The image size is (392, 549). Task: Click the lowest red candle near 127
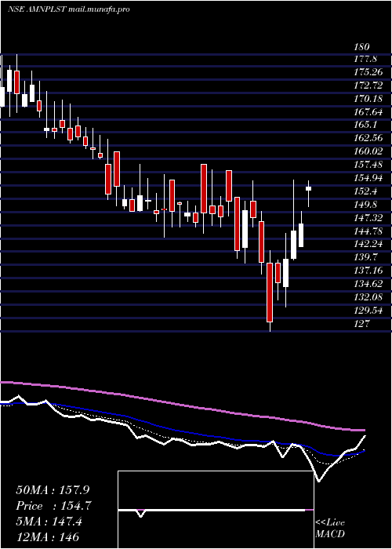(270, 293)
